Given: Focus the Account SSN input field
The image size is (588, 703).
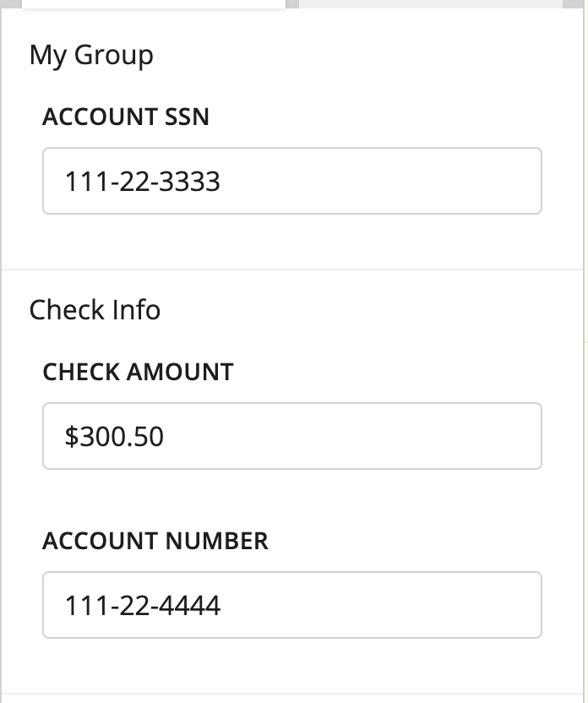Looking at the screenshot, I should 292,181.
